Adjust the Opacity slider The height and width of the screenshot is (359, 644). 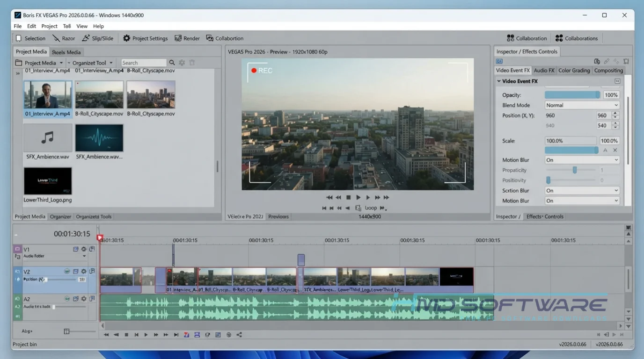point(572,95)
